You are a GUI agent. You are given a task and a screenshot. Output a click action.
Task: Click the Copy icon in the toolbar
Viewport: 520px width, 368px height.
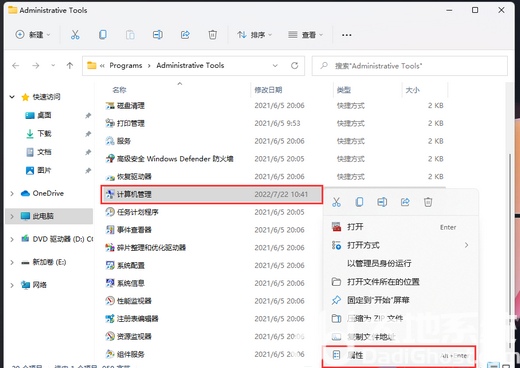pos(103,35)
